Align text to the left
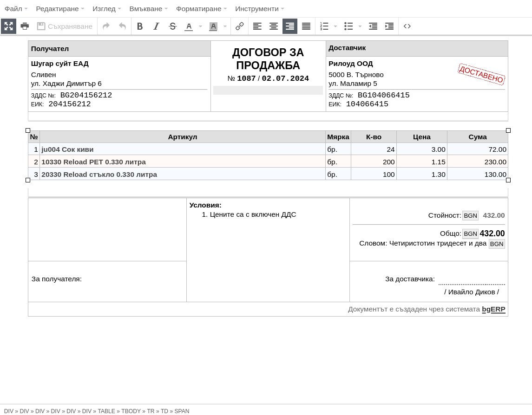The height and width of the screenshot is (415, 532). coord(257,26)
